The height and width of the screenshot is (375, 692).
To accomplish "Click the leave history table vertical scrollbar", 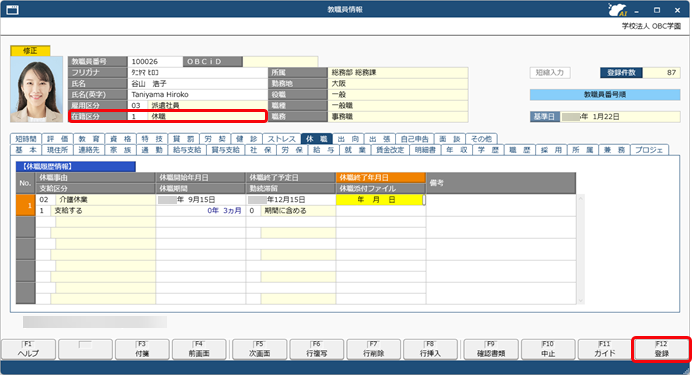I will [x=580, y=249].
